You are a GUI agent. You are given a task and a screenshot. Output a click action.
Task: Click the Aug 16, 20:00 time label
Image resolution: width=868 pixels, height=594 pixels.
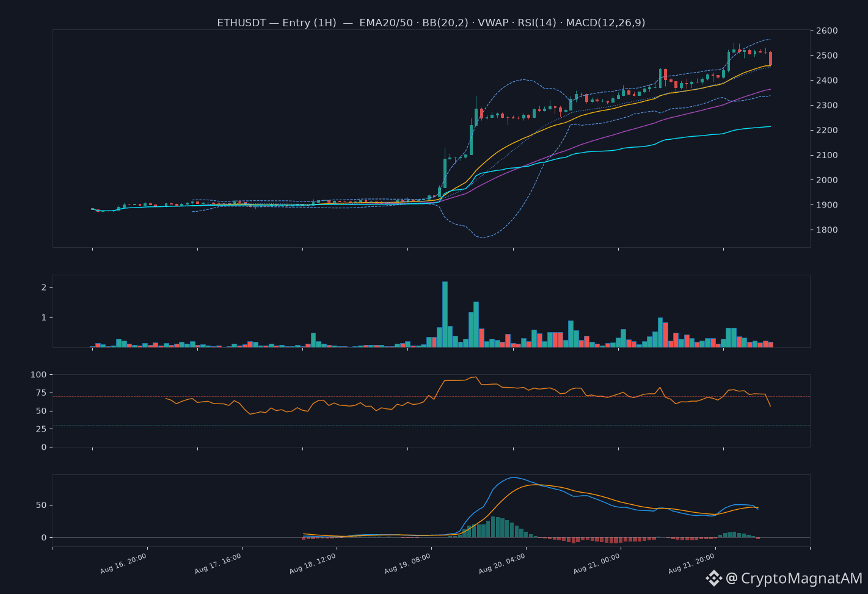coord(123,563)
